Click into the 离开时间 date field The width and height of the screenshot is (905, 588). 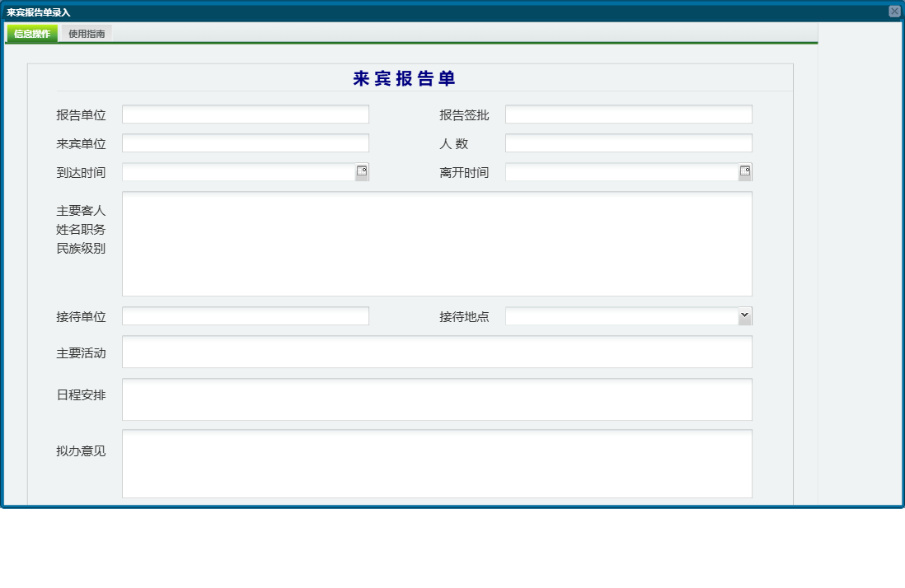coord(622,172)
